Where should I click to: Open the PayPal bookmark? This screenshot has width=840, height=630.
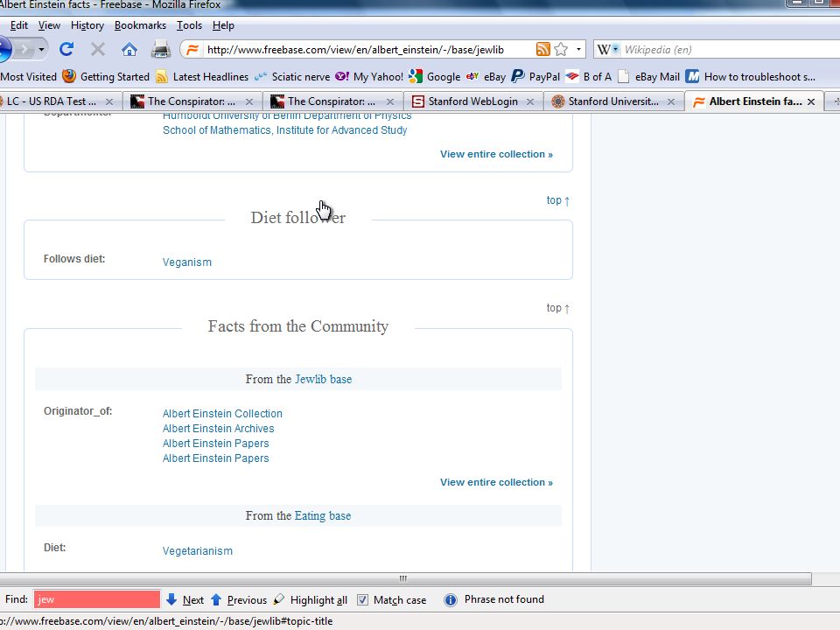(535, 77)
